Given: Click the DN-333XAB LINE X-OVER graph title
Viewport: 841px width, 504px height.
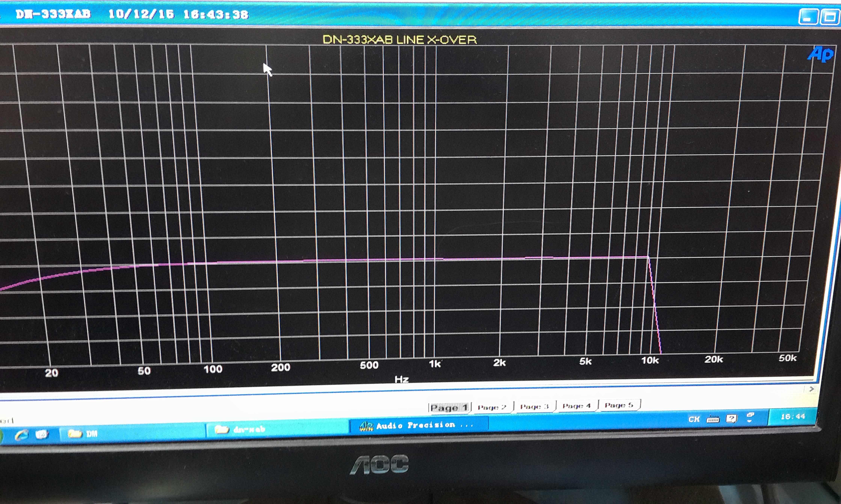Looking at the screenshot, I should pyautogui.click(x=399, y=40).
